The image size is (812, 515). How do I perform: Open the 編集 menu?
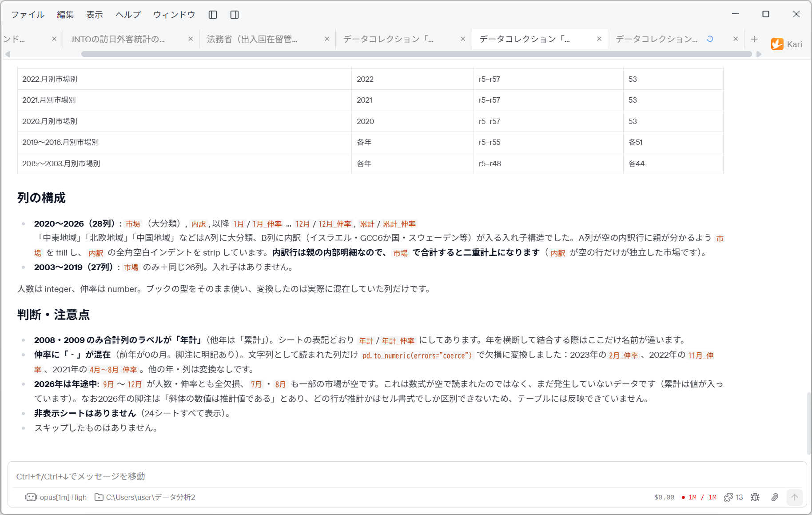(65, 15)
